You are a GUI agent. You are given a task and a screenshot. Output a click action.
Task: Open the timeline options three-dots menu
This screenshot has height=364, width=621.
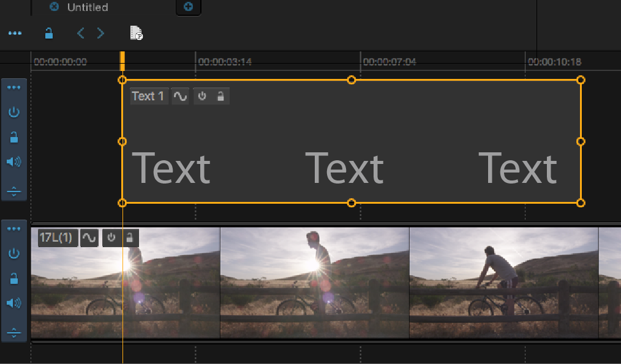click(15, 33)
